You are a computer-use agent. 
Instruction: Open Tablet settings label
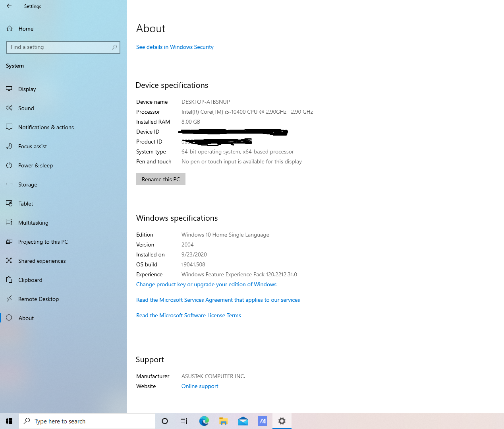26,204
